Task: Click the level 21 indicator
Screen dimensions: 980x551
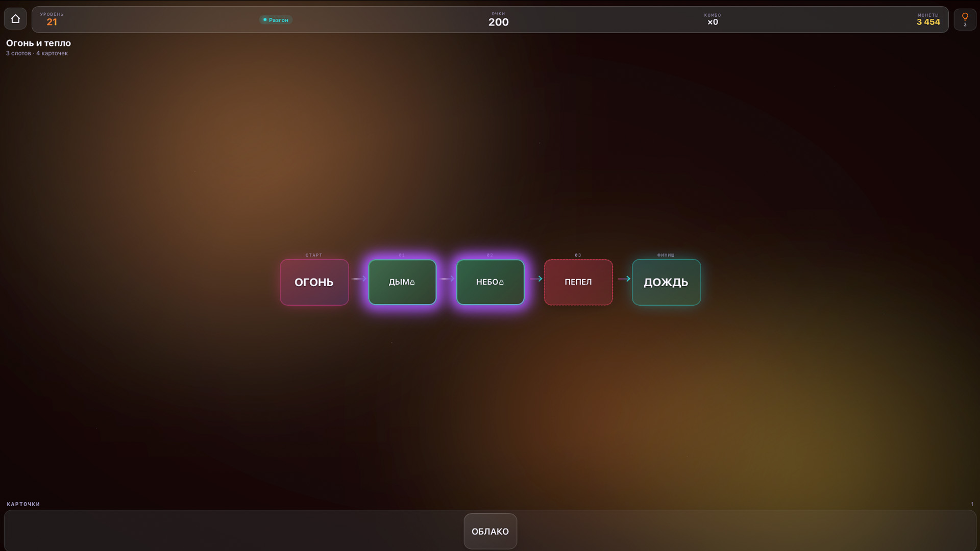Action: 52,22
